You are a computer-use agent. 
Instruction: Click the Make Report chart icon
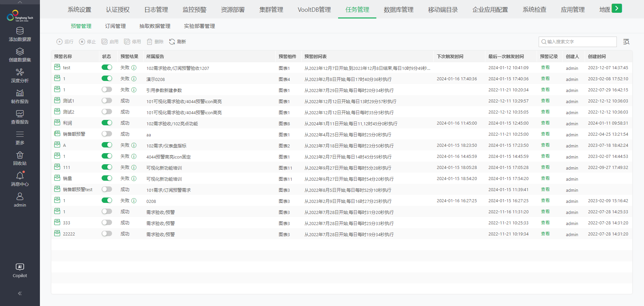coord(20,93)
